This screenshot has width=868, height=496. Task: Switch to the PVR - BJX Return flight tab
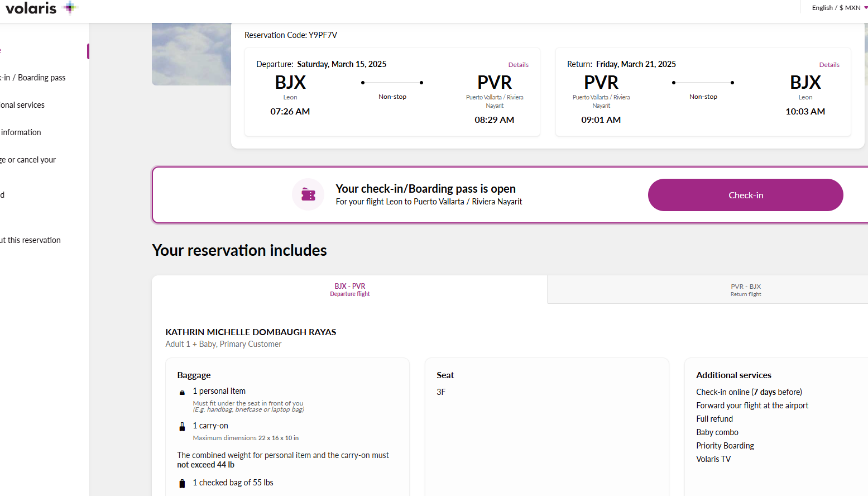(745, 289)
